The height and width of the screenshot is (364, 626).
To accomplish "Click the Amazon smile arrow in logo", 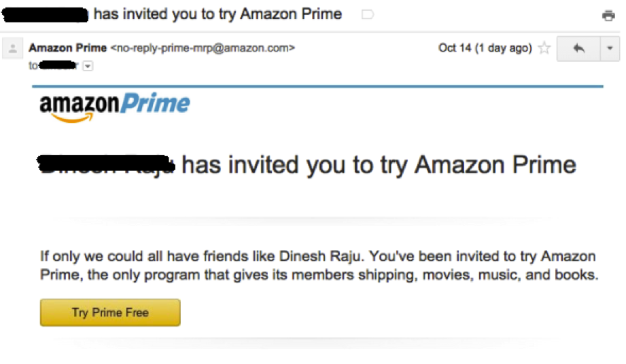I will pyautogui.click(x=72, y=117).
